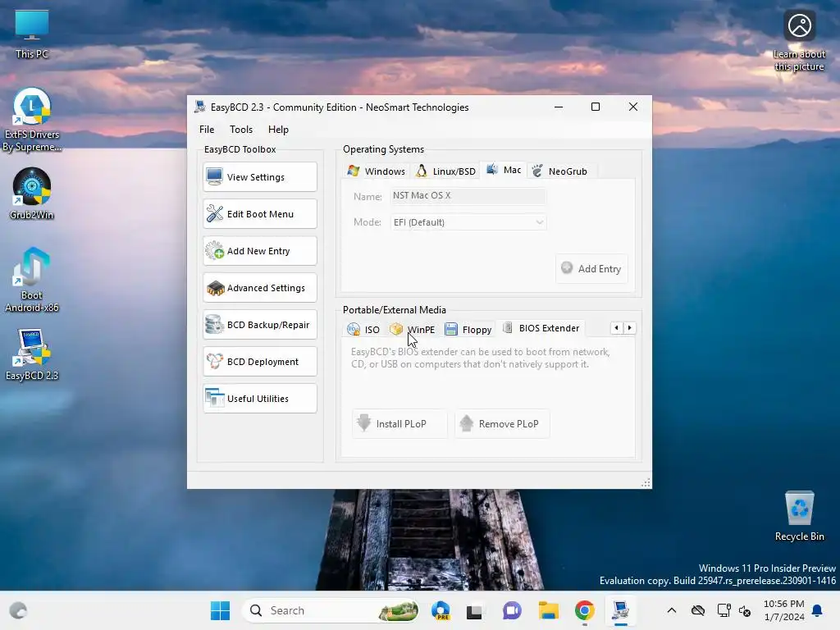Screen dimensions: 840x630
Task: Select Grub2Win desktop shortcut
Action: pyautogui.click(x=32, y=194)
